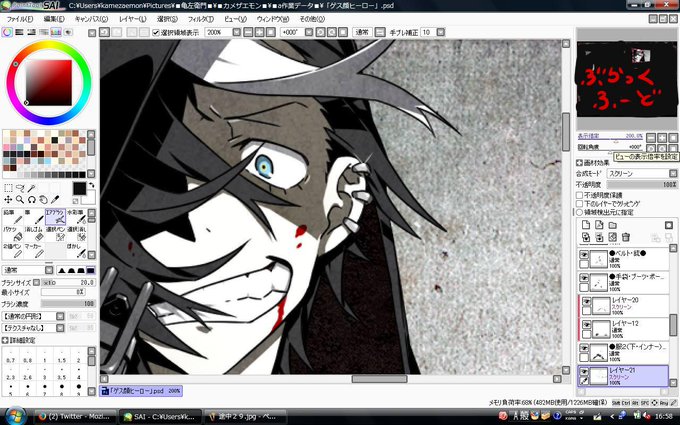Open 【テクスチャなし】 texture dropdown
Image resolution: width=680 pixels, height=425 pixels.
click(60, 328)
